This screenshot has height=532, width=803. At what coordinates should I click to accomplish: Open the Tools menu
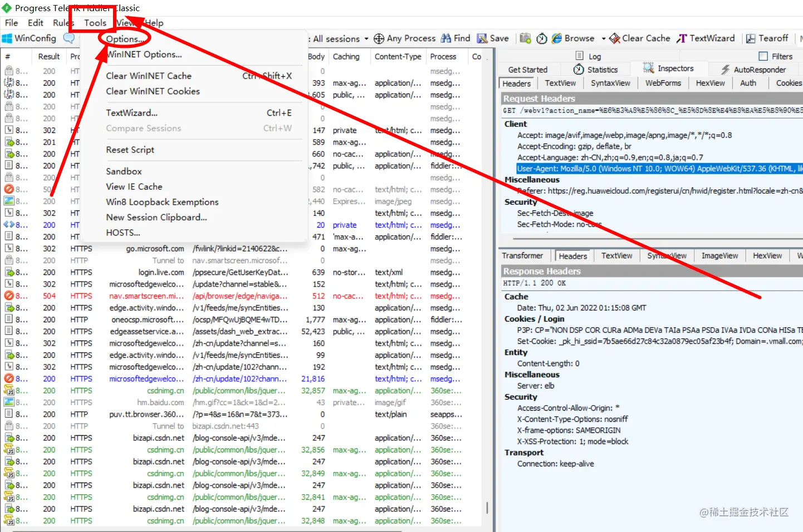[x=95, y=23]
